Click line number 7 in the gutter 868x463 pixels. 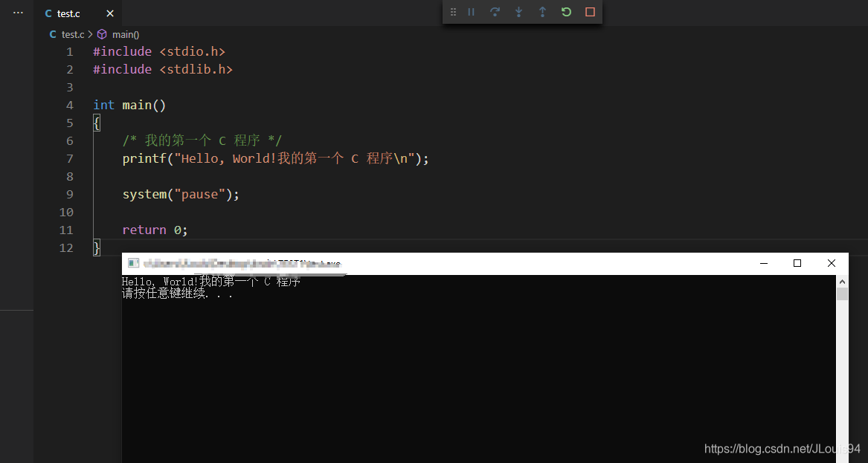pyautogui.click(x=69, y=159)
